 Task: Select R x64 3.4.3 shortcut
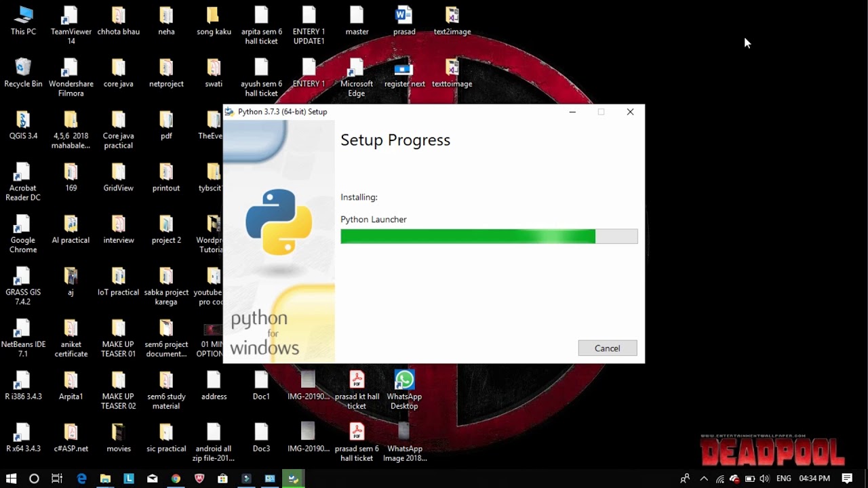click(23, 438)
